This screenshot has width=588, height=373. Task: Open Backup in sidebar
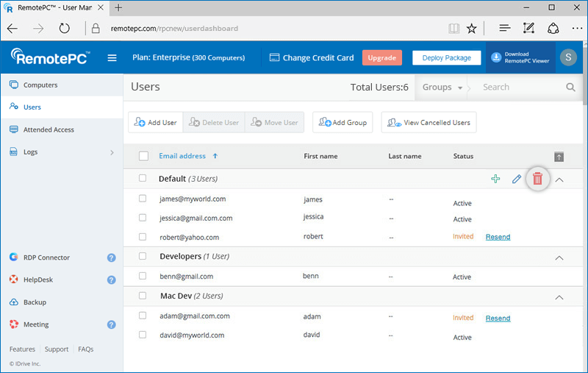pos(35,302)
